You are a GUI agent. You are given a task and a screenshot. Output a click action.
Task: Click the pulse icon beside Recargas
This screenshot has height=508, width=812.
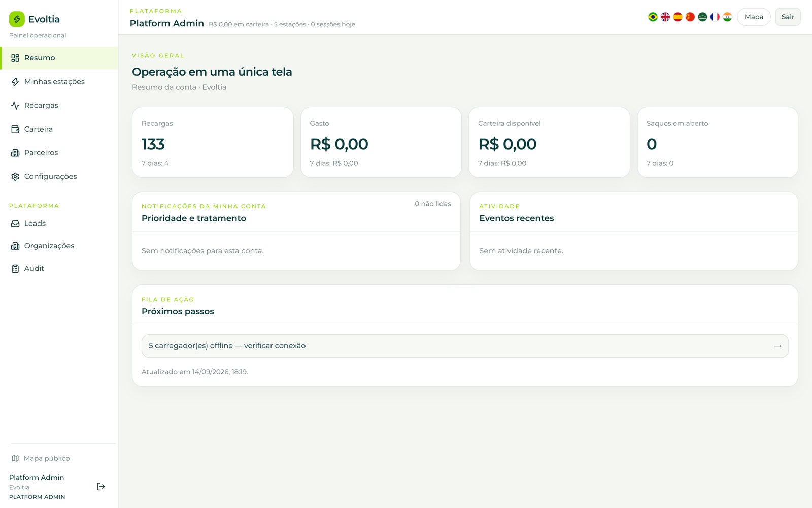click(15, 106)
